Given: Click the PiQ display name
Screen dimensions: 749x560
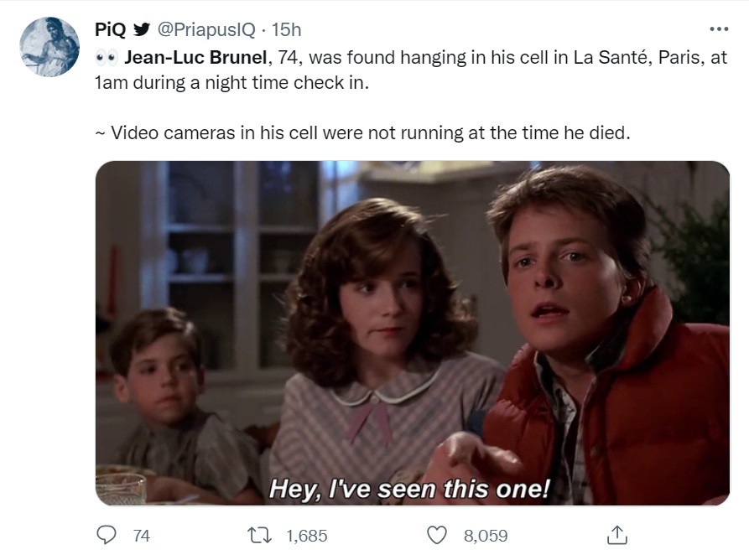Looking at the screenshot, I should coord(110,29).
